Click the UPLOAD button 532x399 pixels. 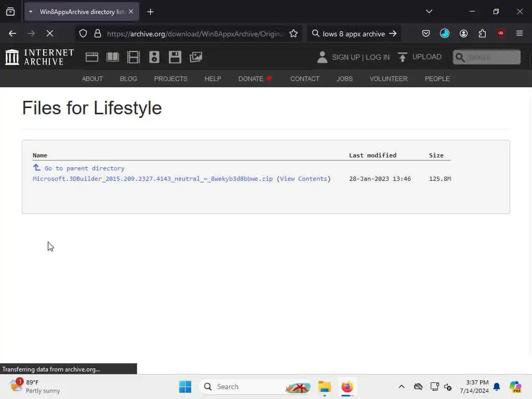[420, 57]
